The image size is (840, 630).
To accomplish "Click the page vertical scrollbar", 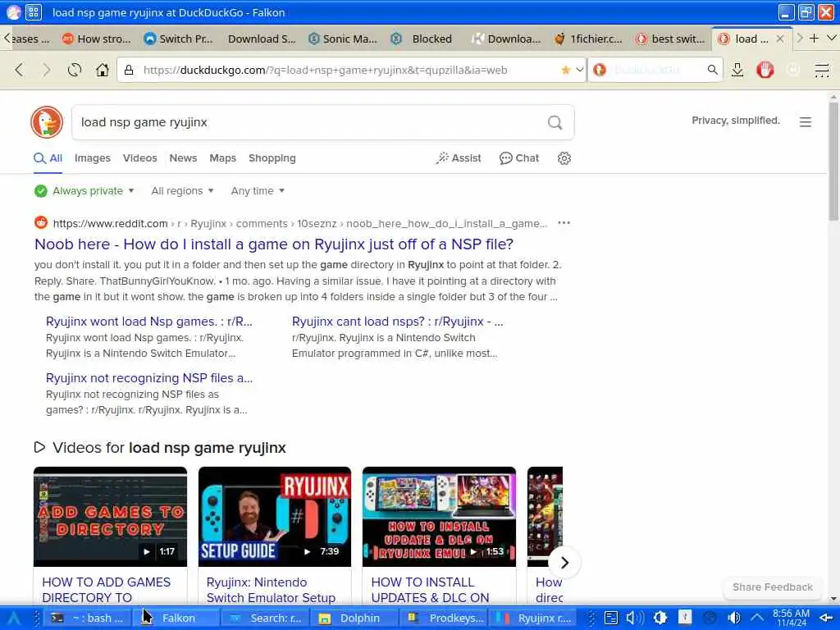I will click(x=833, y=161).
